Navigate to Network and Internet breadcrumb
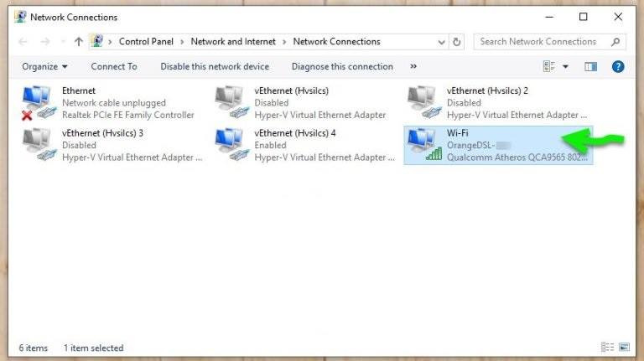 [x=233, y=41]
